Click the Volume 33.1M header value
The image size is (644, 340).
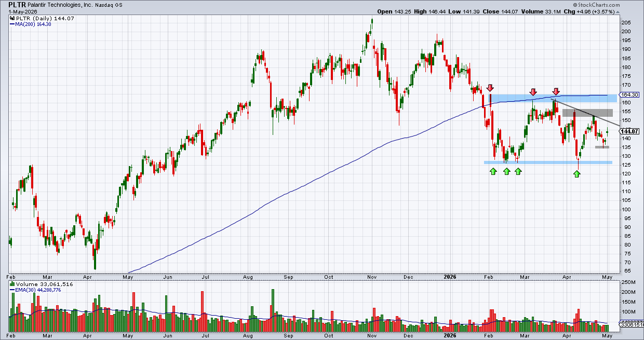click(x=541, y=11)
